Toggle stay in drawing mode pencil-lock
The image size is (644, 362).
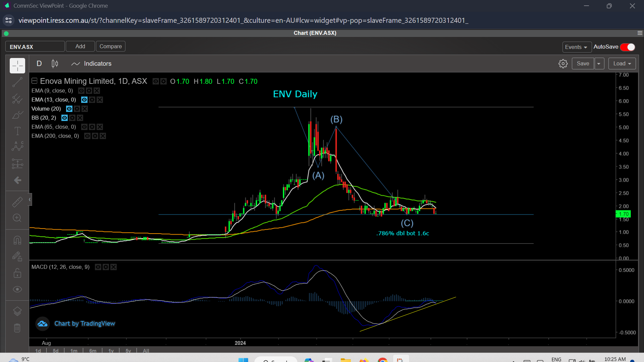(17, 257)
